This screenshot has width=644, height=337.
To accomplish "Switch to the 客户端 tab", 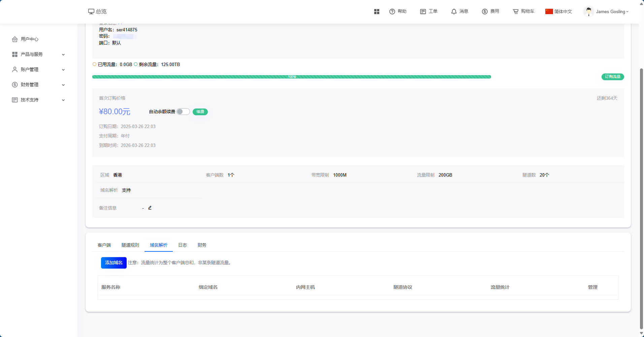I will (x=104, y=245).
